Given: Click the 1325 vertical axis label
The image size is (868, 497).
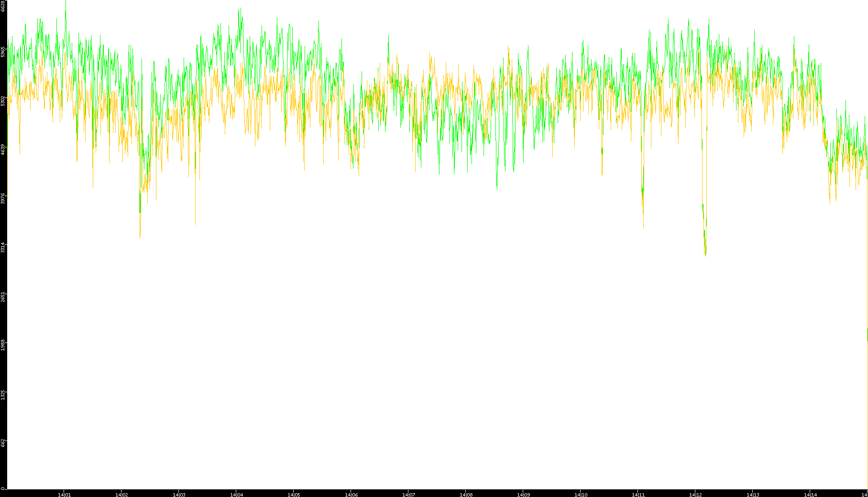Looking at the screenshot, I should coord(3,394).
